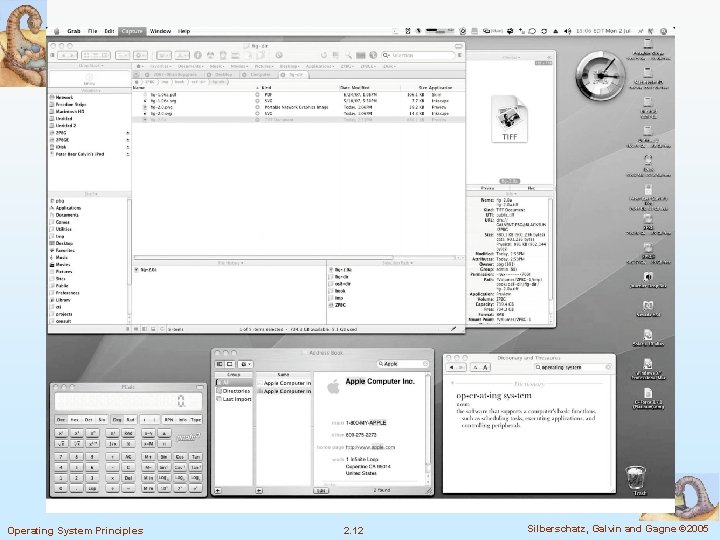Open the Desktop dropdown in the favorites bar
The height and width of the screenshot is (540, 720).
(289, 67)
